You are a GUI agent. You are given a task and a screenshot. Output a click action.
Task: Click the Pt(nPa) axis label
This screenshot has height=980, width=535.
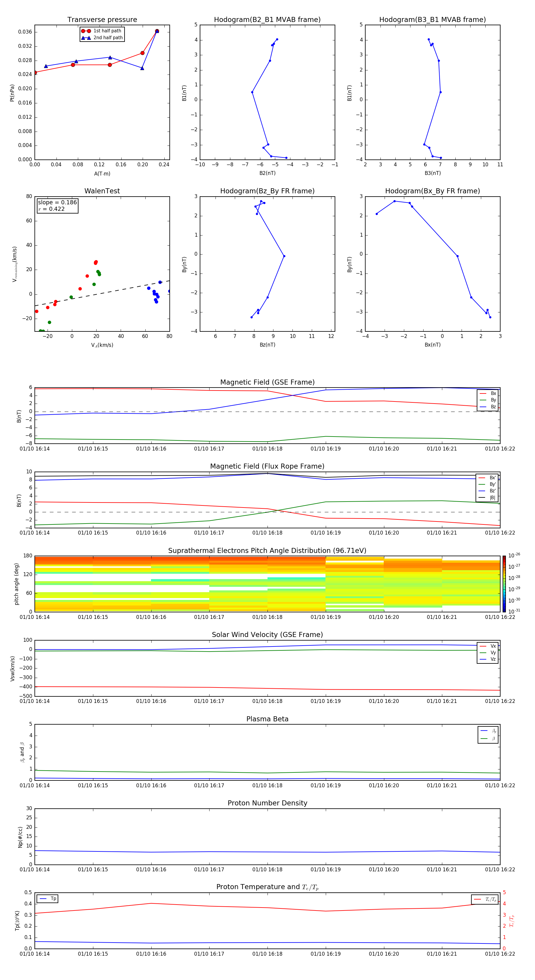pos(12,92)
